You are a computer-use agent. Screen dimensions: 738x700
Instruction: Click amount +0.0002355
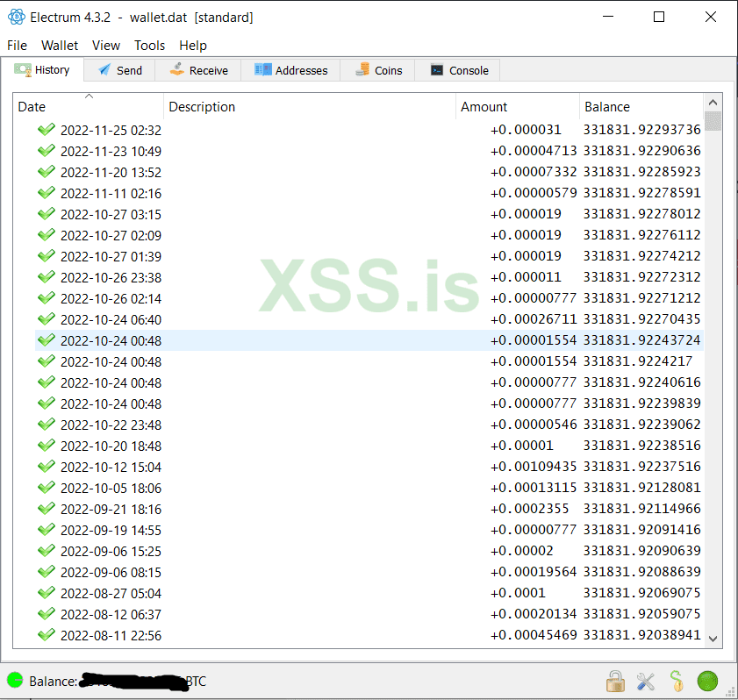coord(529,509)
